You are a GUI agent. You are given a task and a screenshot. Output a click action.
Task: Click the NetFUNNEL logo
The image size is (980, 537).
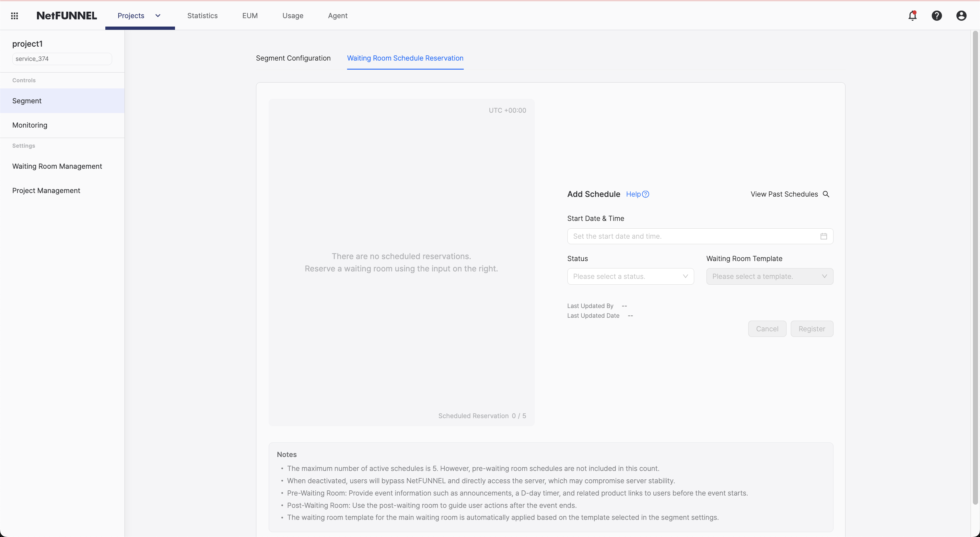tap(66, 16)
